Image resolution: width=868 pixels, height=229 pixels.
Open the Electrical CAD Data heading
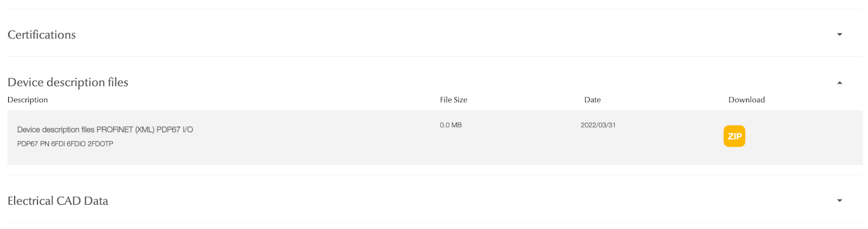58,201
